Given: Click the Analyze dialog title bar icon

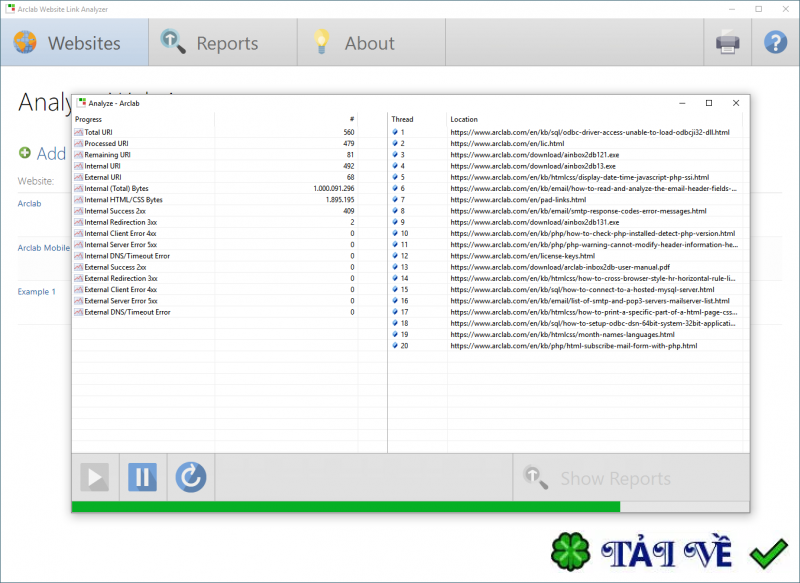Looking at the screenshot, I should click(x=82, y=102).
